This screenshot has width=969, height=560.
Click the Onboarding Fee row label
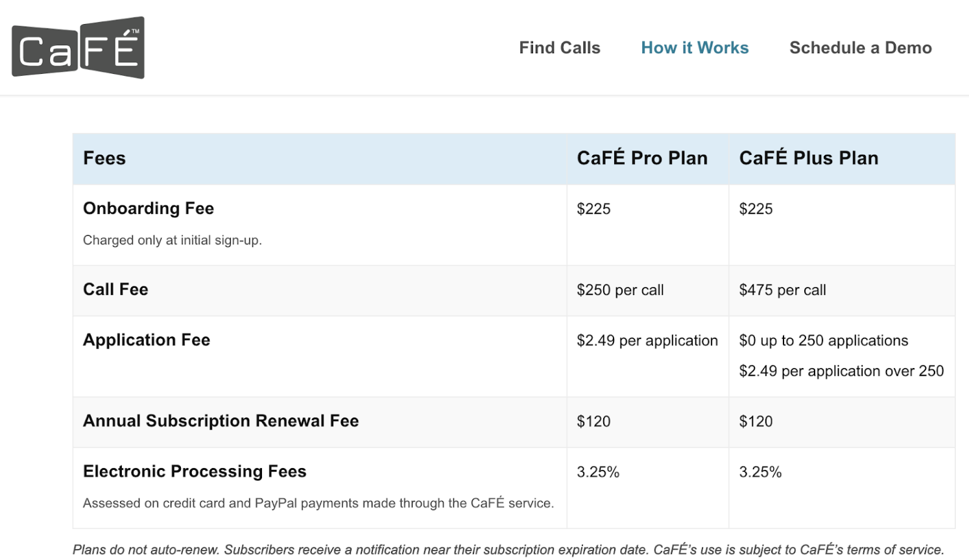[x=148, y=208]
